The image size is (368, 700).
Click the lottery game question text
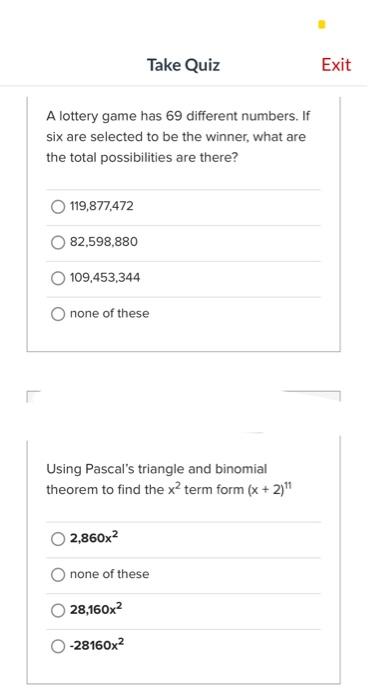pyautogui.click(x=178, y=137)
